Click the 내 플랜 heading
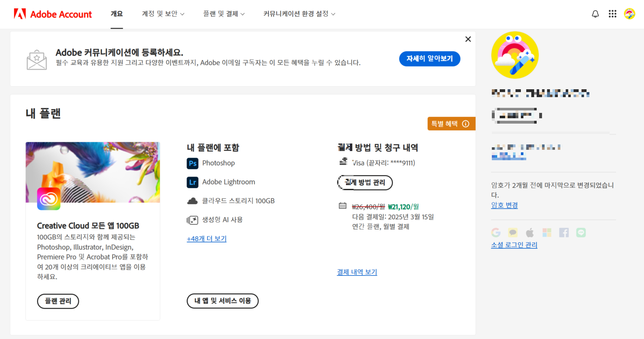Image resolution: width=644 pixels, height=339 pixels. click(x=43, y=114)
